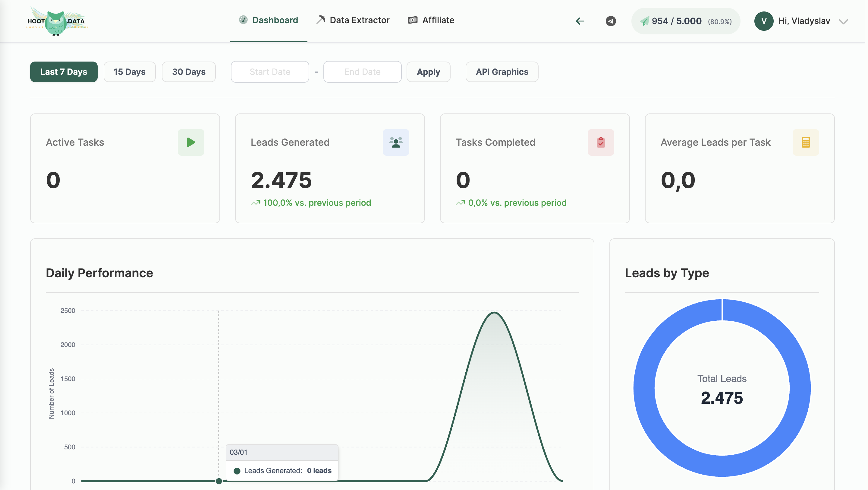The image size is (868, 490).
Task: Select the 15 Days period filter
Action: pyautogui.click(x=129, y=72)
